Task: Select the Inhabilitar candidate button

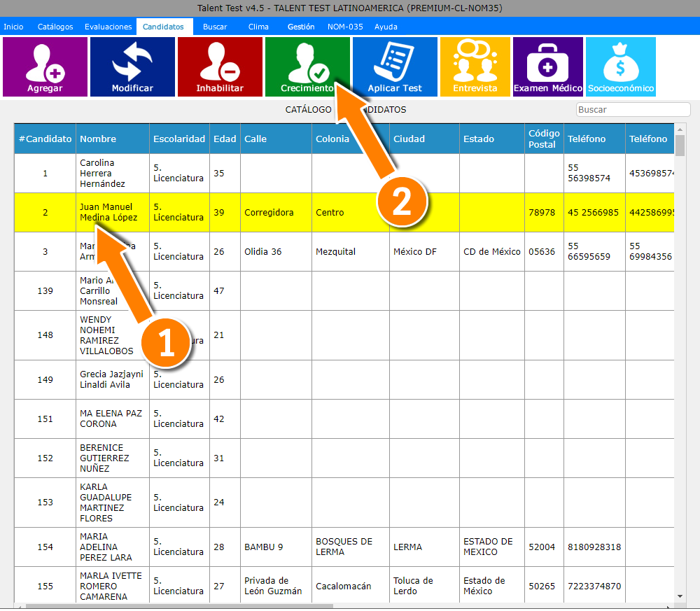Action: [220, 66]
